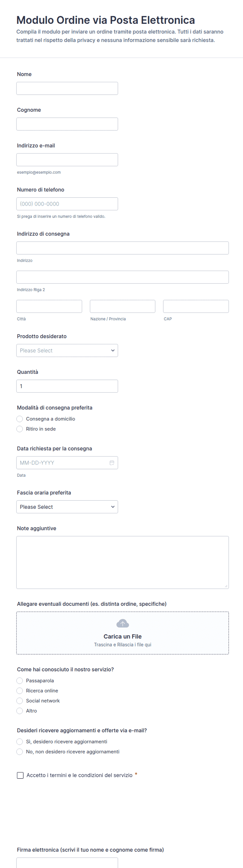243x868 pixels.
Task: Open the Prodotto desiderato dropdown
Action: [x=67, y=351]
